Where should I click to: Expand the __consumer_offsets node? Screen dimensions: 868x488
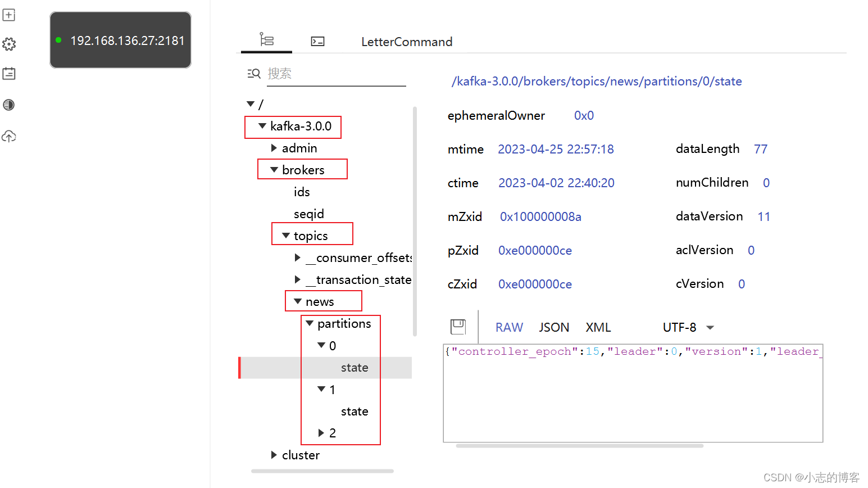(x=298, y=257)
